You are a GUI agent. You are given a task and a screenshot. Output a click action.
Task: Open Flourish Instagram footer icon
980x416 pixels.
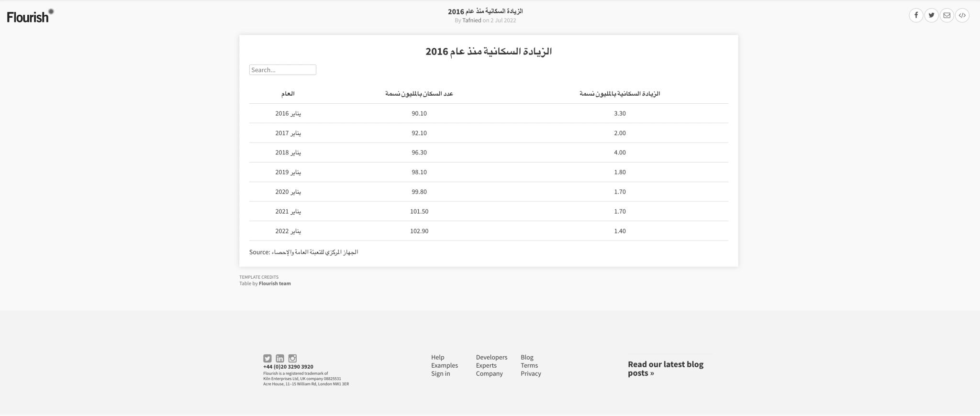click(x=292, y=358)
